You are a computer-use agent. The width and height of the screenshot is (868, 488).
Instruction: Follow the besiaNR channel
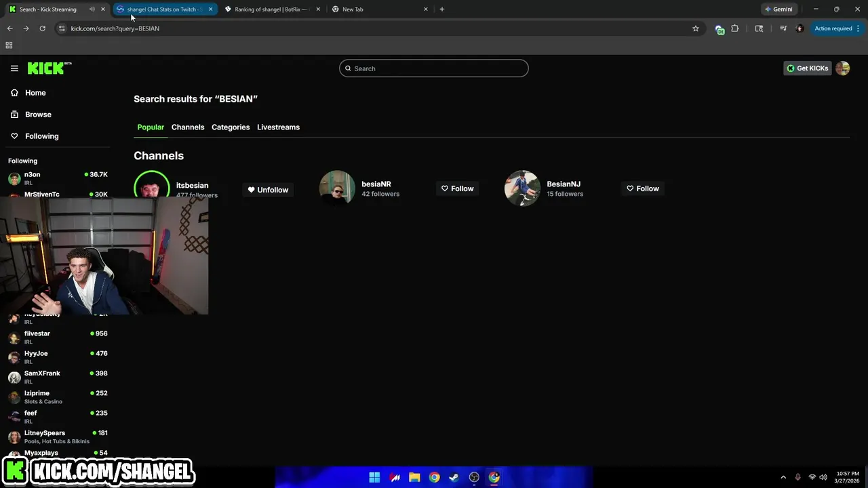point(458,188)
